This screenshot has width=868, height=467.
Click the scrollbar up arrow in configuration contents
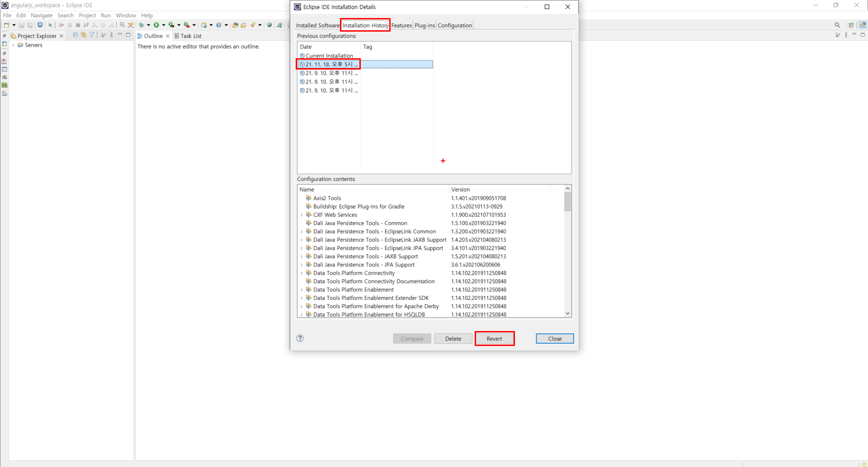567,188
